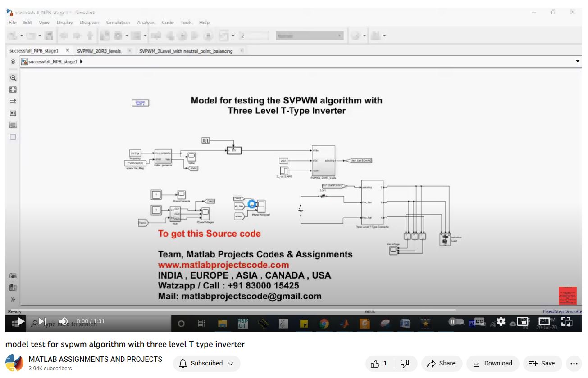Click the Share button
This screenshot has width=588, height=378.
pyautogui.click(x=441, y=364)
